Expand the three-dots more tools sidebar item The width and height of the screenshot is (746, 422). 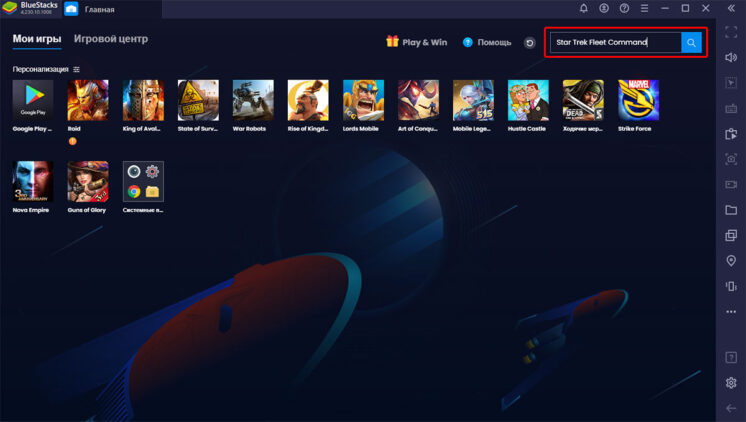point(731,311)
